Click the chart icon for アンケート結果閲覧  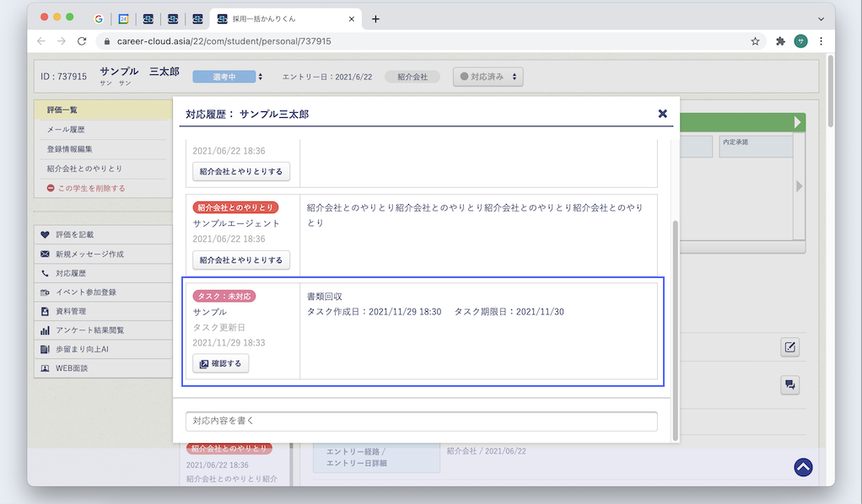point(45,330)
